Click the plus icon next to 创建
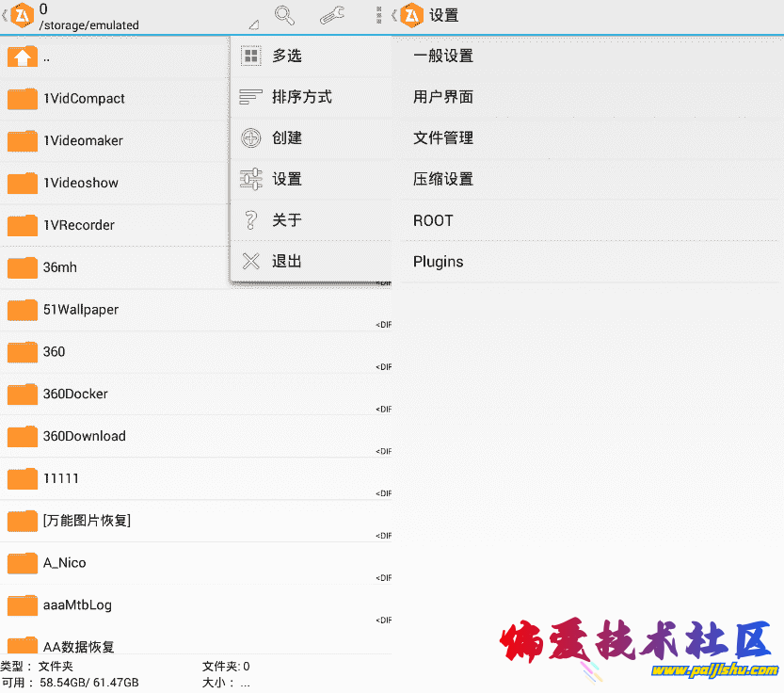 pyautogui.click(x=251, y=138)
